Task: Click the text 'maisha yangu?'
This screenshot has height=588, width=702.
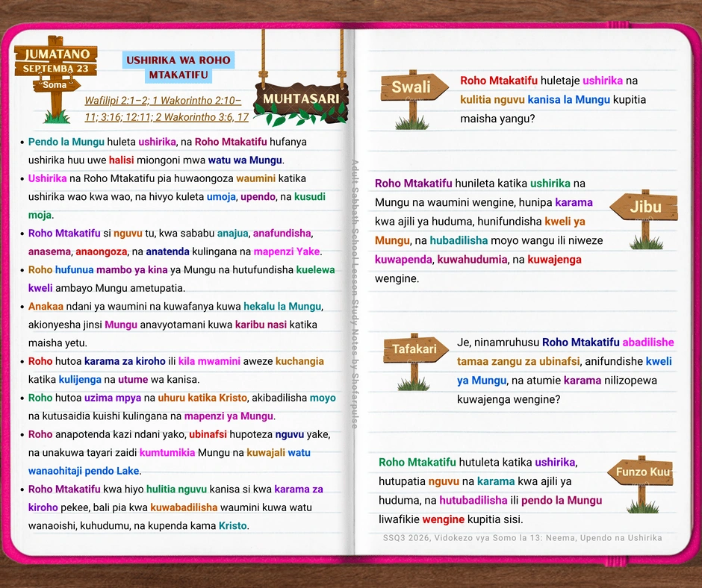Action: pos(497,119)
